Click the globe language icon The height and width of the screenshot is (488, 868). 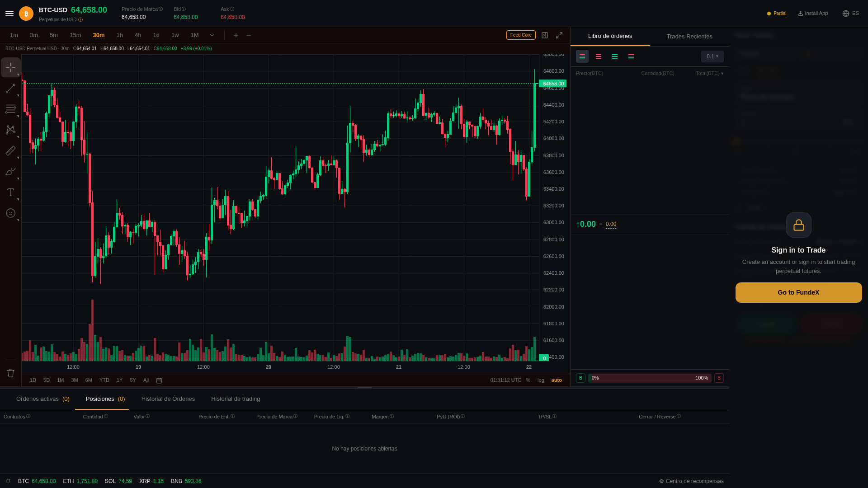846,14
